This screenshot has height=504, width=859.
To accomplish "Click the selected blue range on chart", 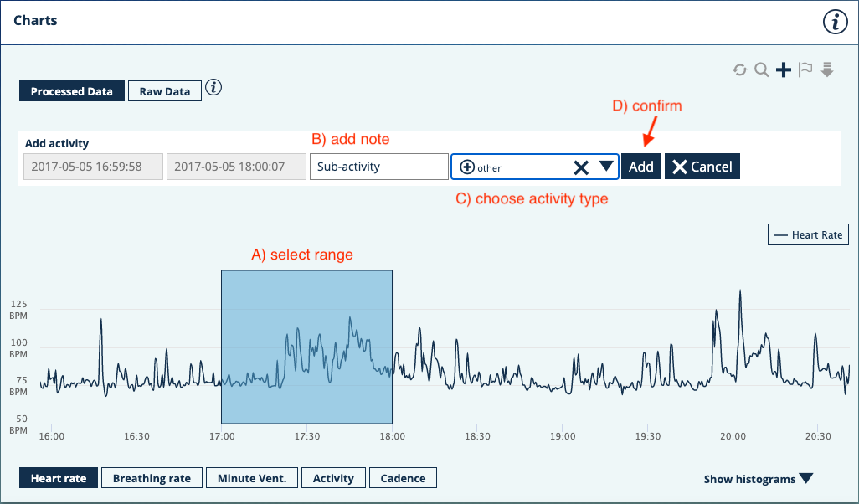I will click(306, 347).
